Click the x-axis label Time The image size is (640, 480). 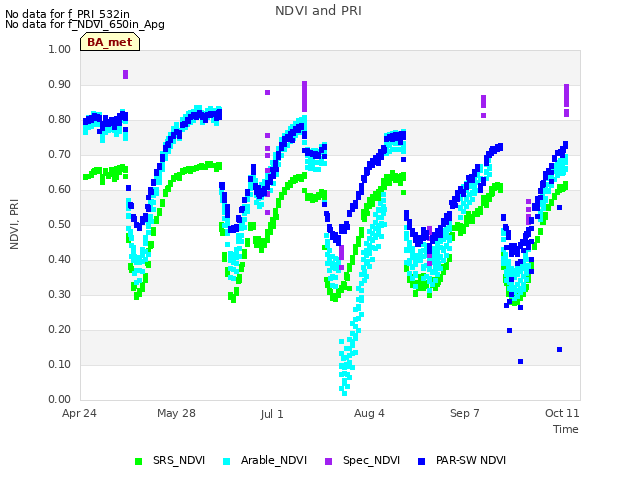click(x=566, y=429)
